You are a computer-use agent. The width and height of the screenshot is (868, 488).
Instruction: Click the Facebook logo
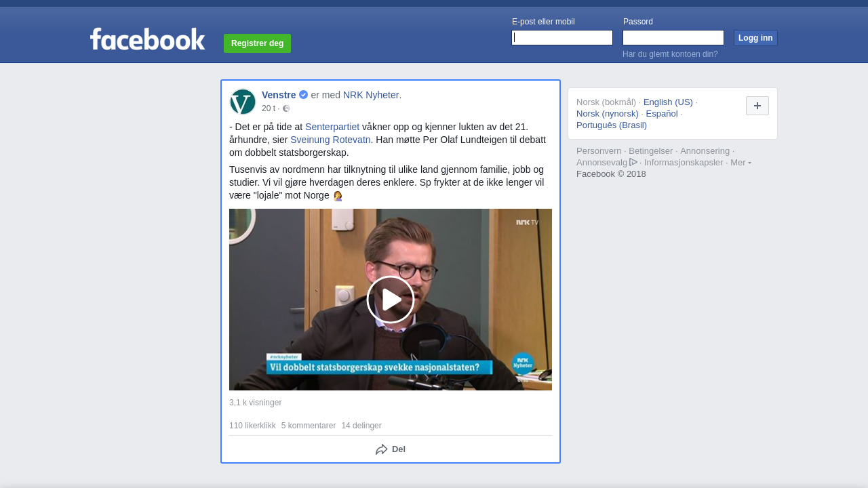[147, 39]
